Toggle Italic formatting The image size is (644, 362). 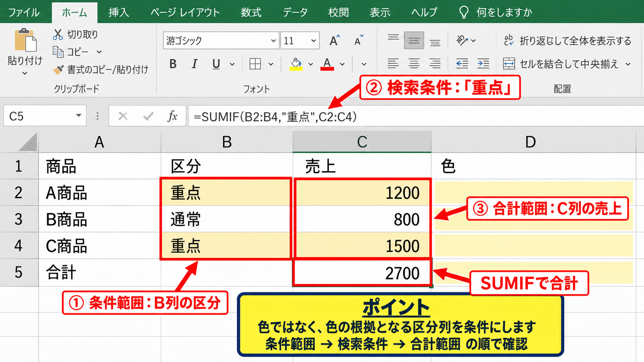[195, 64]
